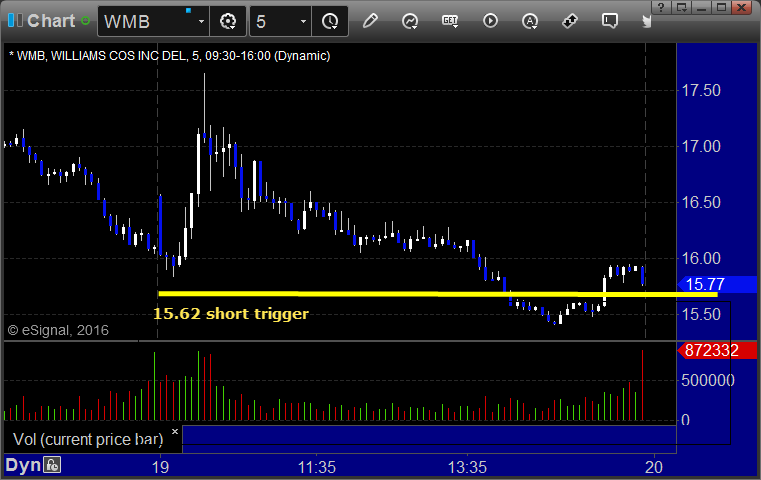
Task: Click the 11:35 time axis label
Action: [316, 467]
